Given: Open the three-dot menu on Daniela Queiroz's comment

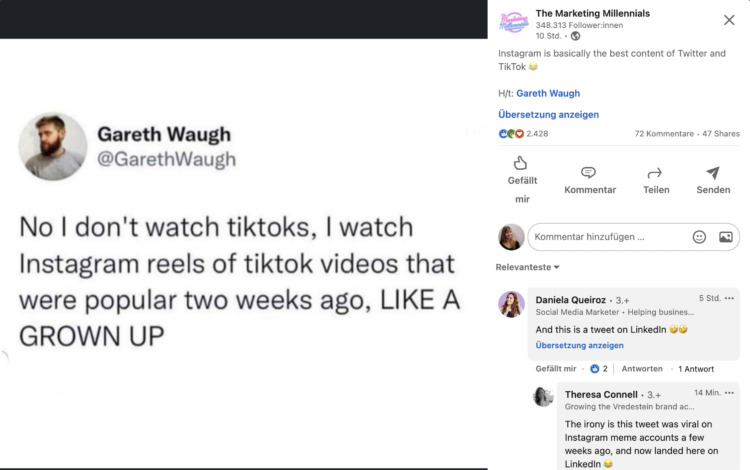Looking at the screenshot, I should click(x=729, y=298).
